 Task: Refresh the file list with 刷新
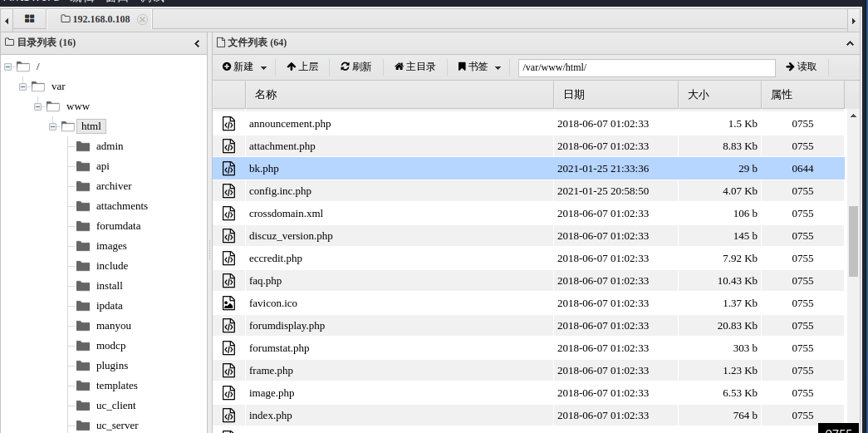tap(356, 67)
